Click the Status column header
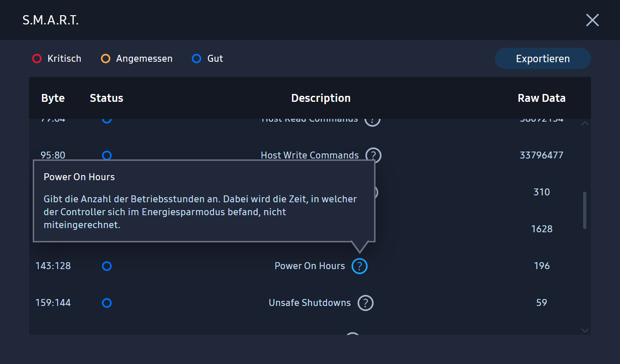620x364 pixels. pyautogui.click(x=107, y=98)
